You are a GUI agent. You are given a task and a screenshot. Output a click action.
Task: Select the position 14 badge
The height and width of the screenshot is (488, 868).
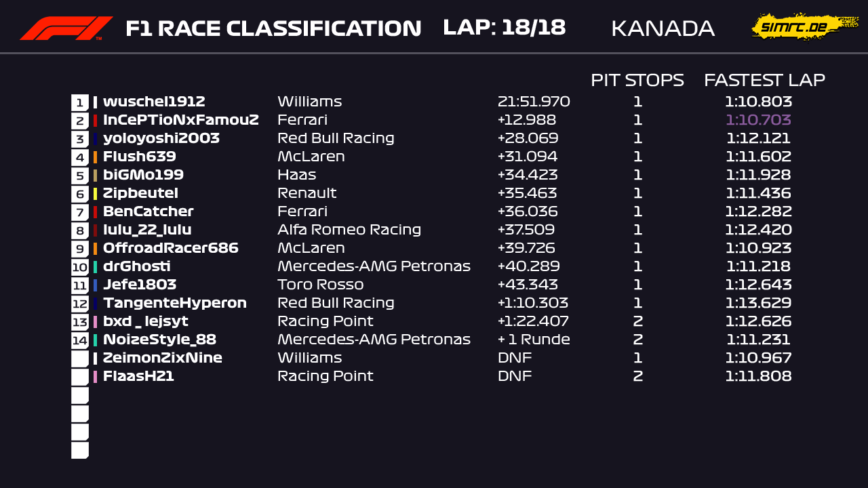(80, 340)
